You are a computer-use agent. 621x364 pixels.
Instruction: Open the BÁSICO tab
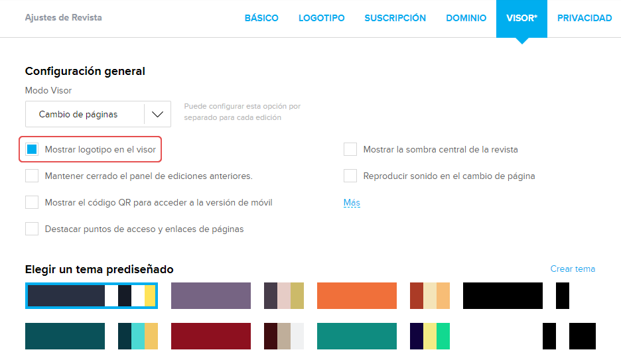tap(261, 18)
